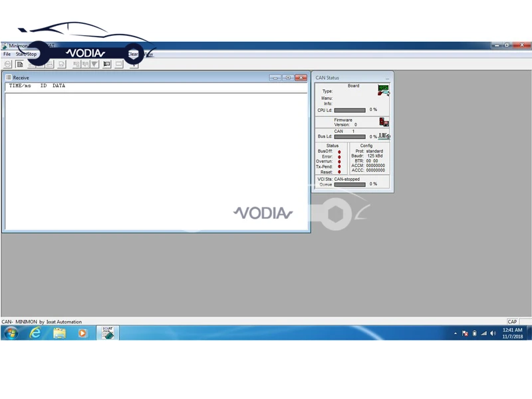
Task: Click the 'CAN-stopped' VCI status text
Action: pyautogui.click(x=346, y=179)
